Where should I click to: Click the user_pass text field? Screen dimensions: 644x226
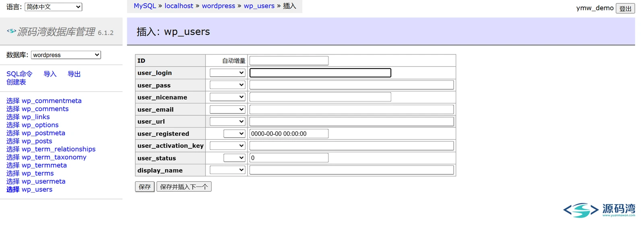(351, 85)
